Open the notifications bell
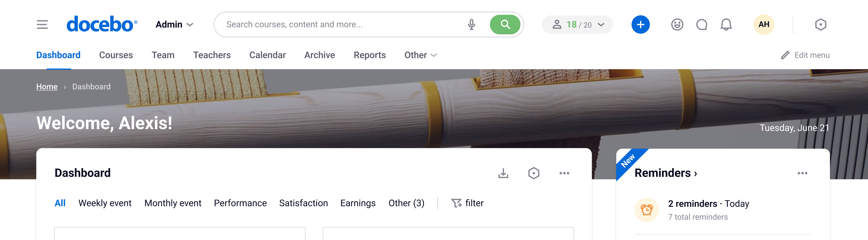The image size is (868, 240). [x=726, y=25]
